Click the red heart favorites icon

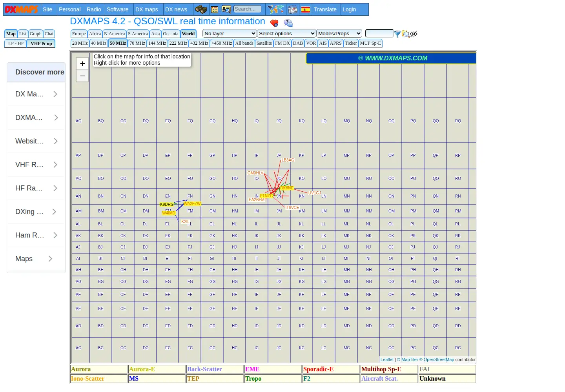coord(274,23)
